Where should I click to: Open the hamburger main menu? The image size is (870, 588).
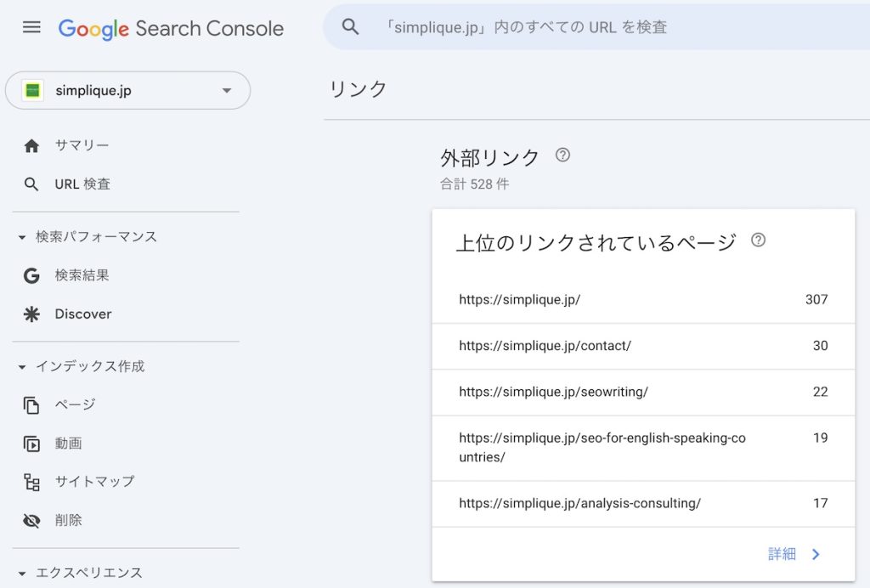coord(31,27)
